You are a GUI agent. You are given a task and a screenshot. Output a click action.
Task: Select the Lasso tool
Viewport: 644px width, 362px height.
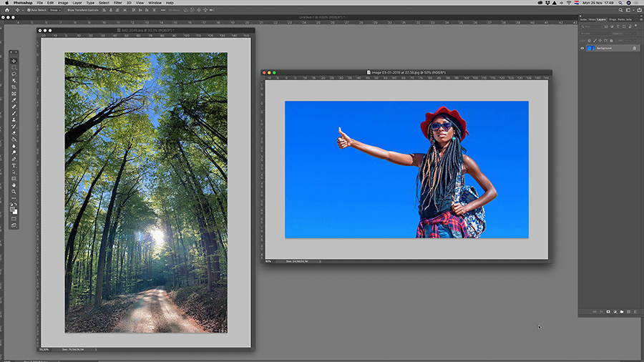[x=14, y=74]
